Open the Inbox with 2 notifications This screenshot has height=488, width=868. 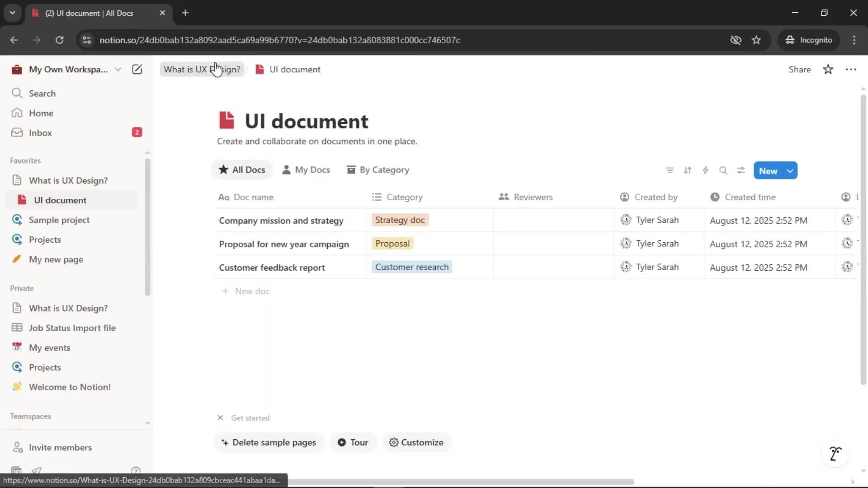76,133
